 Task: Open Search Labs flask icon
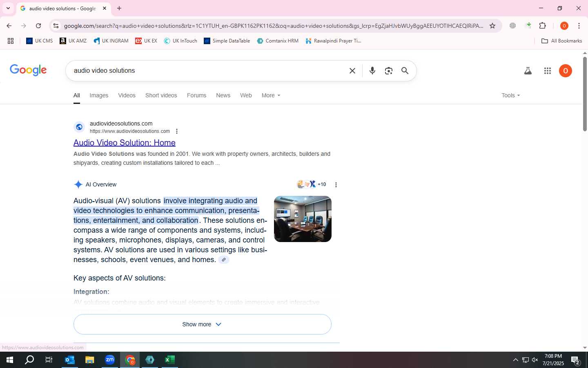click(x=528, y=71)
